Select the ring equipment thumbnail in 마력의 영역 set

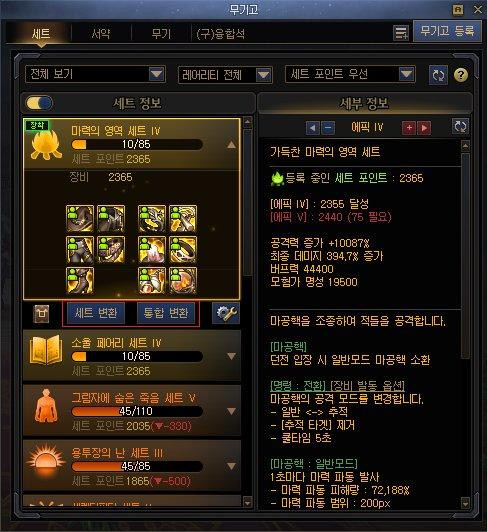click(183, 249)
